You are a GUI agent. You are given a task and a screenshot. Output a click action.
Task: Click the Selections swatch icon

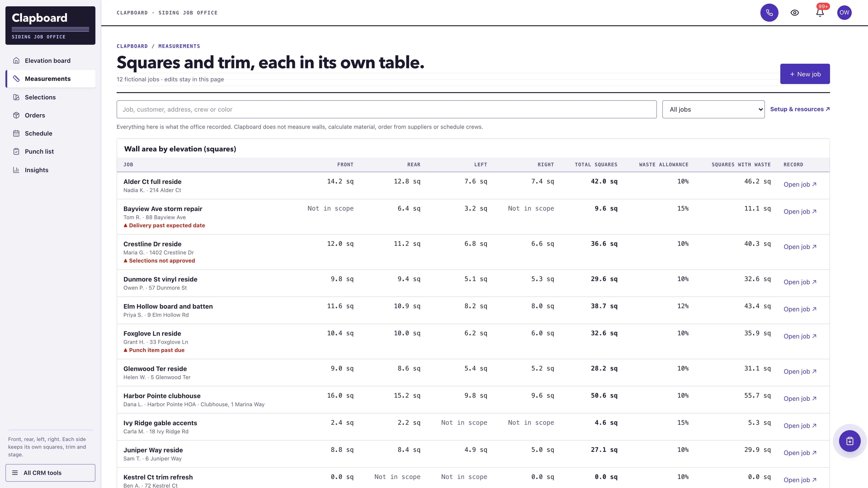pos(16,97)
